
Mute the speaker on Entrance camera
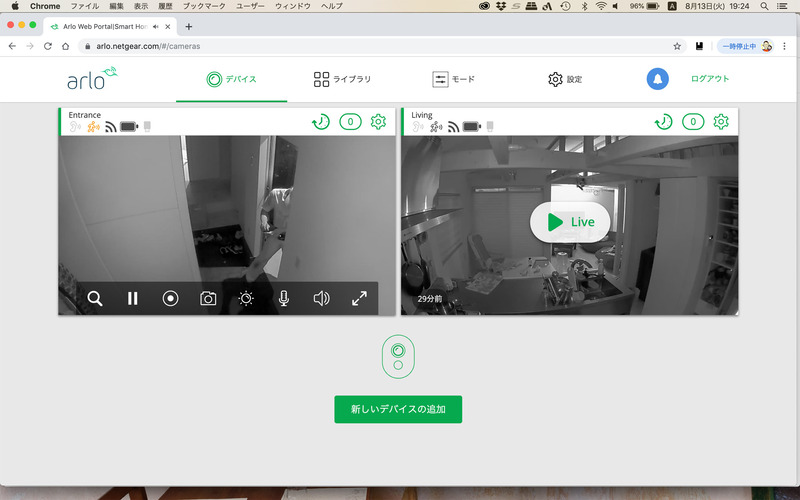tap(321, 298)
